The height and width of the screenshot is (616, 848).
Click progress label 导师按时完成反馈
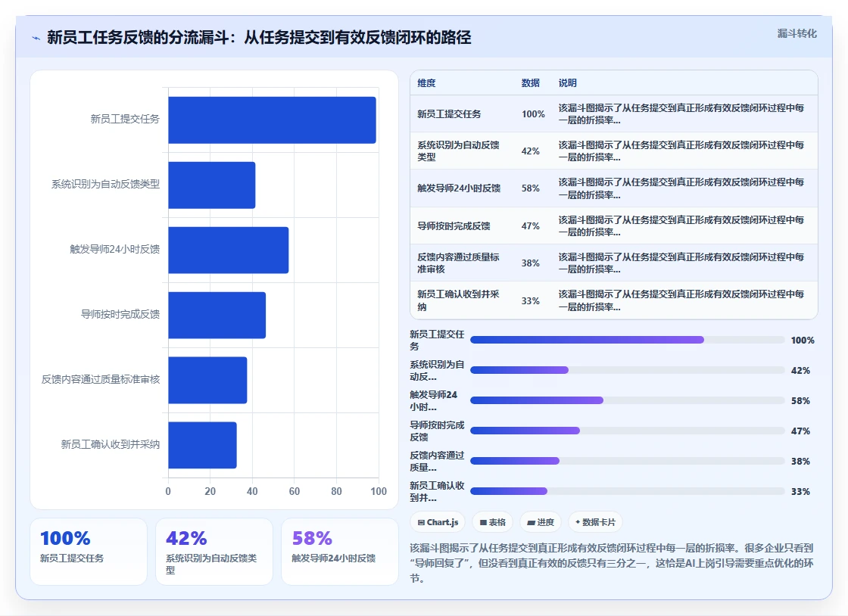coord(437,431)
